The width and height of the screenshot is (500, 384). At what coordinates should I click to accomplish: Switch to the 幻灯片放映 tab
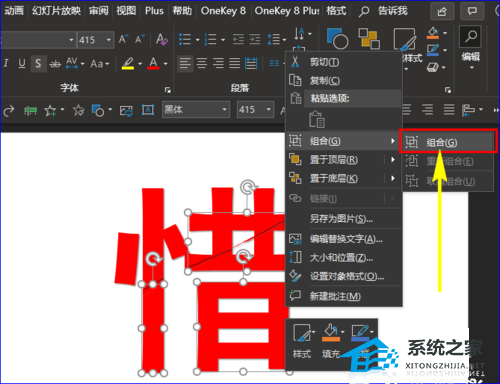(x=56, y=11)
